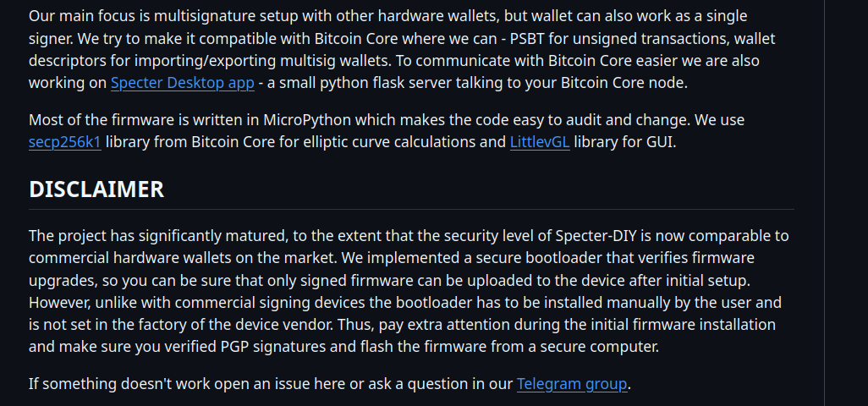Viewport: 868px width, 406px height.
Task: Click the horizontal divider below DISCLAIMER
Action: [411, 209]
